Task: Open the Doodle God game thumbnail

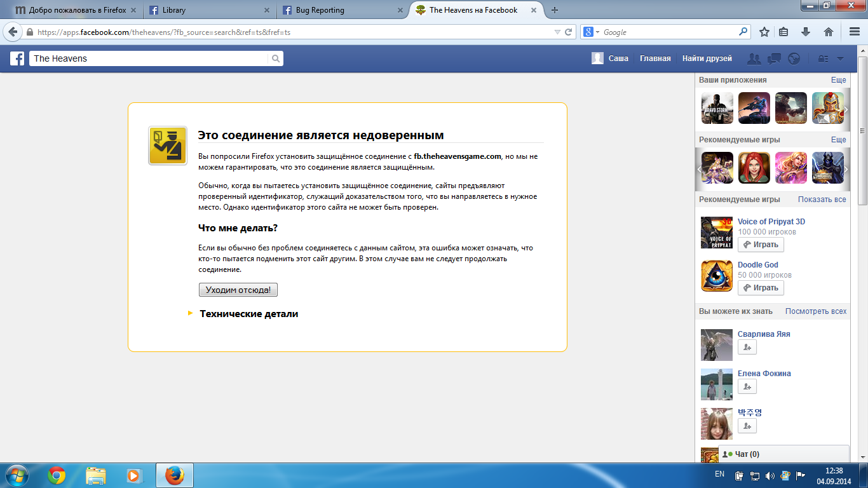Action: click(x=717, y=276)
